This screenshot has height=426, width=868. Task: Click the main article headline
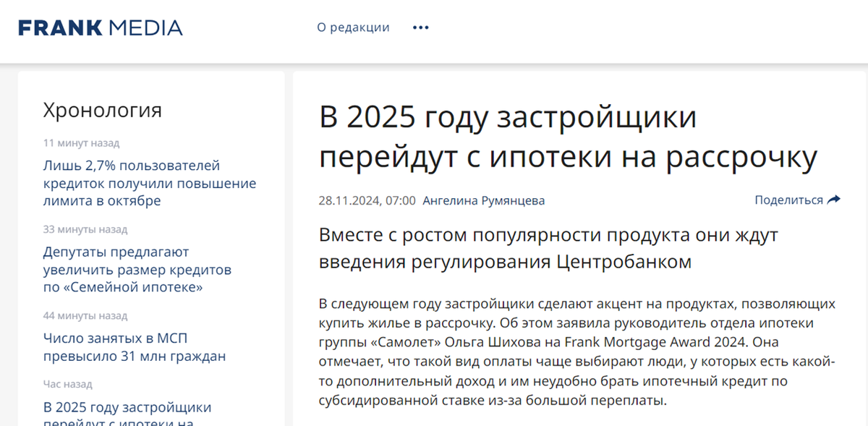click(569, 137)
